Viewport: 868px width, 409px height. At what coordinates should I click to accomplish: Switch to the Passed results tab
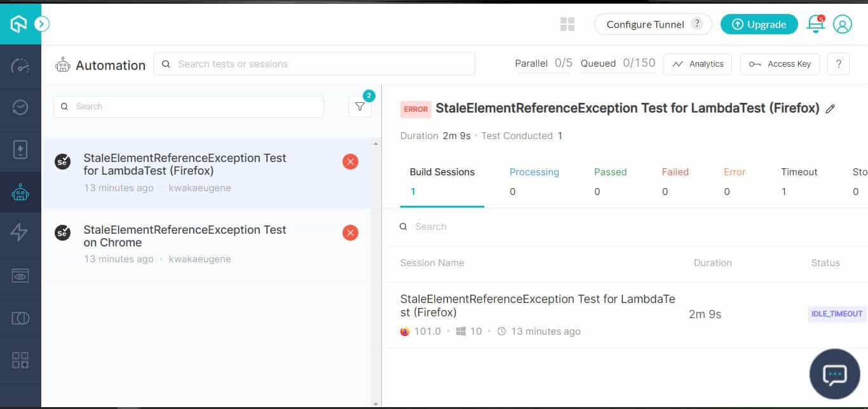pyautogui.click(x=610, y=171)
